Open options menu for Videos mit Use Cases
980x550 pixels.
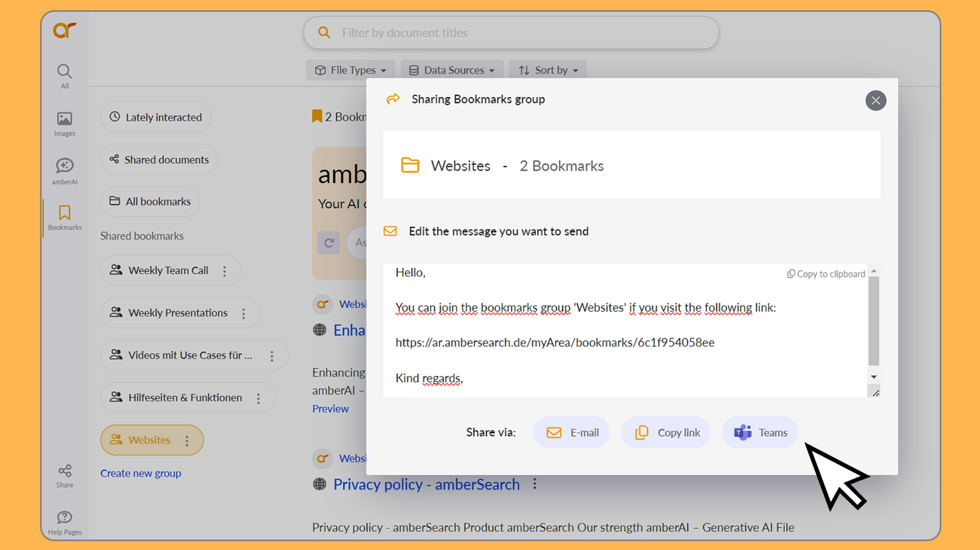tap(272, 356)
